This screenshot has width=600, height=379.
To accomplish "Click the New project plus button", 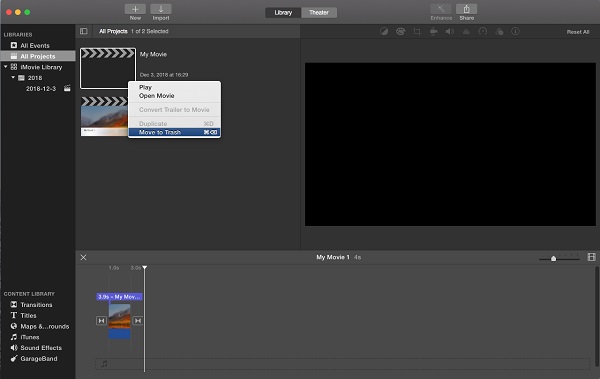I will tap(135, 9).
